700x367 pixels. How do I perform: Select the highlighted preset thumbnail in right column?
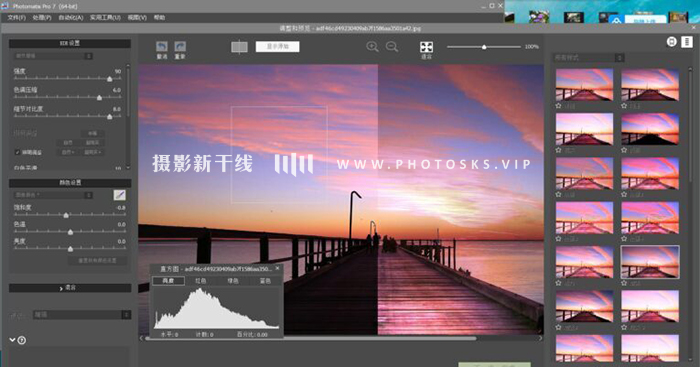[650, 262]
